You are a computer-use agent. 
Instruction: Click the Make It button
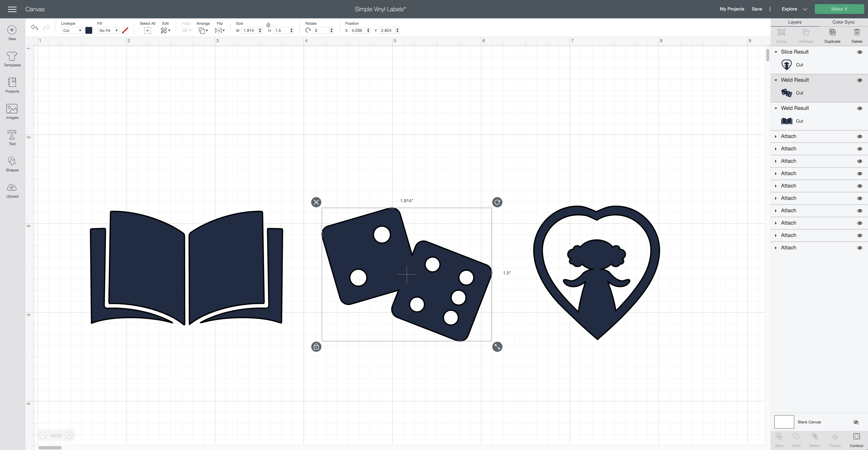[839, 9]
